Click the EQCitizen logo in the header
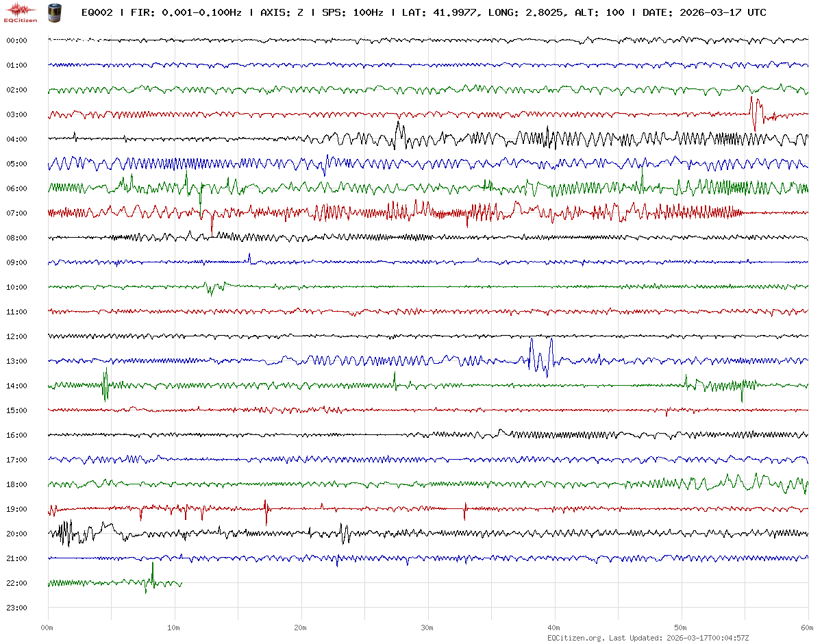Viewport: 822px width, 644px height. 21,12
